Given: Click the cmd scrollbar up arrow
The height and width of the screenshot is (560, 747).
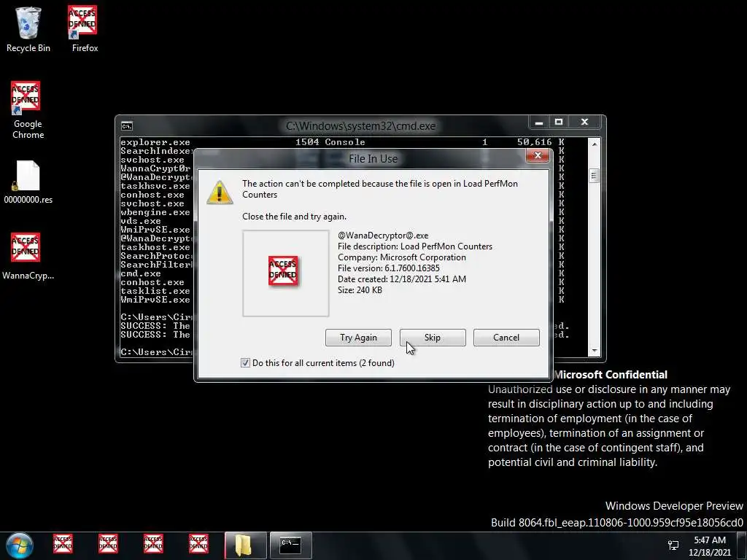Looking at the screenshot, I should coord(595,144).
